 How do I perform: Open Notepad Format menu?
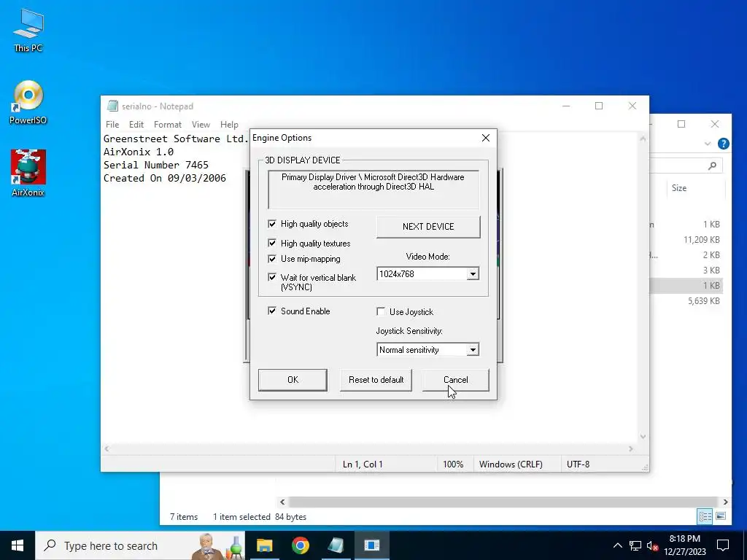tap(168, 124)
